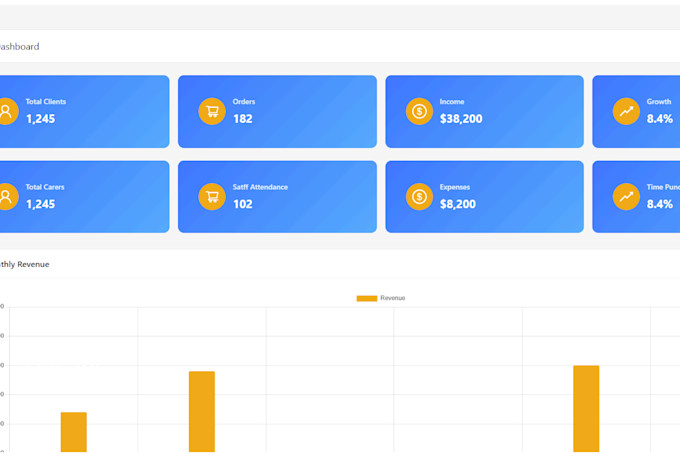Image resolution: width=680 pixels, height=459 pixels.
Task: Click the Dashboard page heading
Action: (x=19, y=46)
